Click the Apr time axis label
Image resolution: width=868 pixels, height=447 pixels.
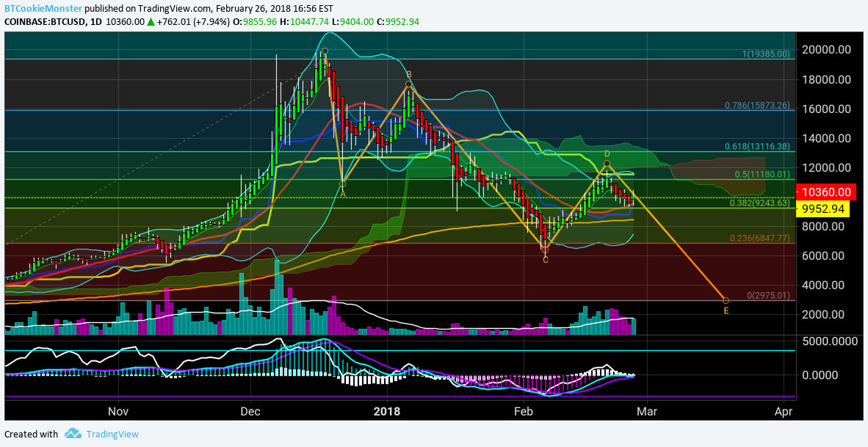tap(784, 412)
